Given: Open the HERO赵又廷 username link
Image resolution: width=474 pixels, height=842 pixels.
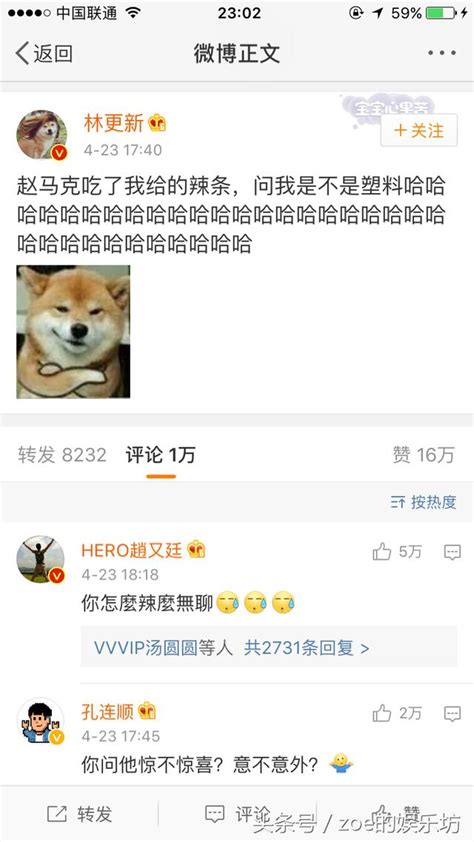Looking at the screenshot, I should tap(132, 550).
